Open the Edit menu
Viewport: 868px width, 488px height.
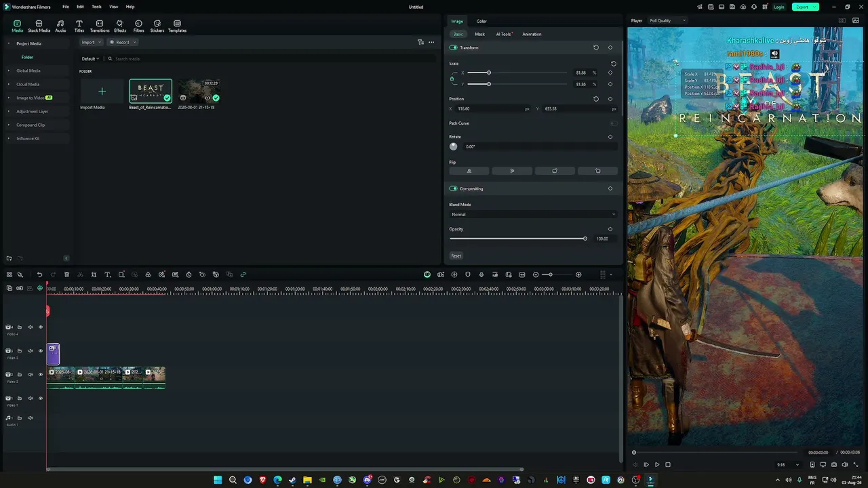click(x=80, y=7)
